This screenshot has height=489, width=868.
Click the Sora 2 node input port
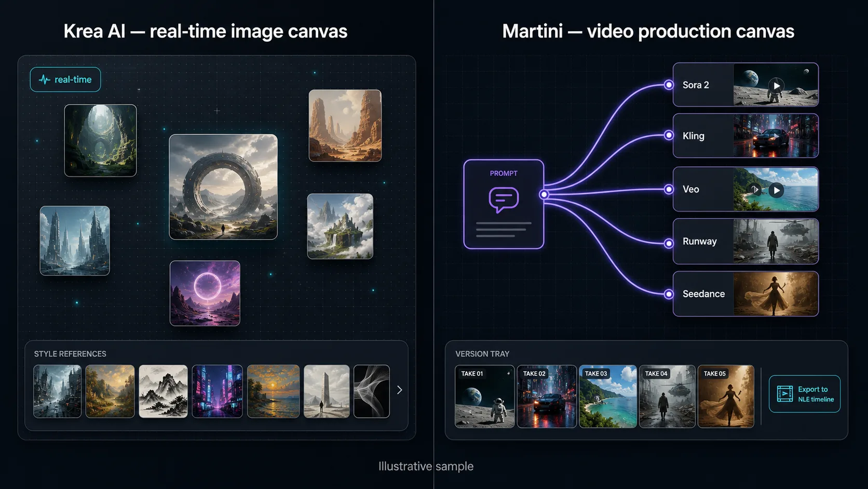click(x=669, y=85)
